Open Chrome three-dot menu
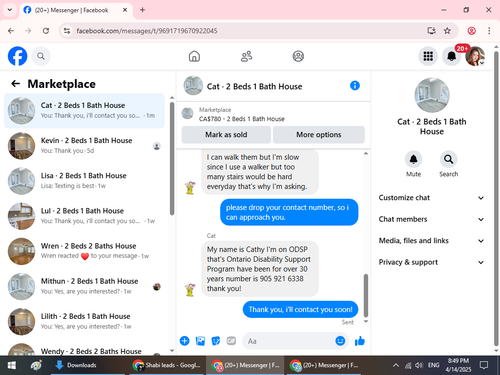Viewport: 500px width, 375px height. click(x=489, y=31)
